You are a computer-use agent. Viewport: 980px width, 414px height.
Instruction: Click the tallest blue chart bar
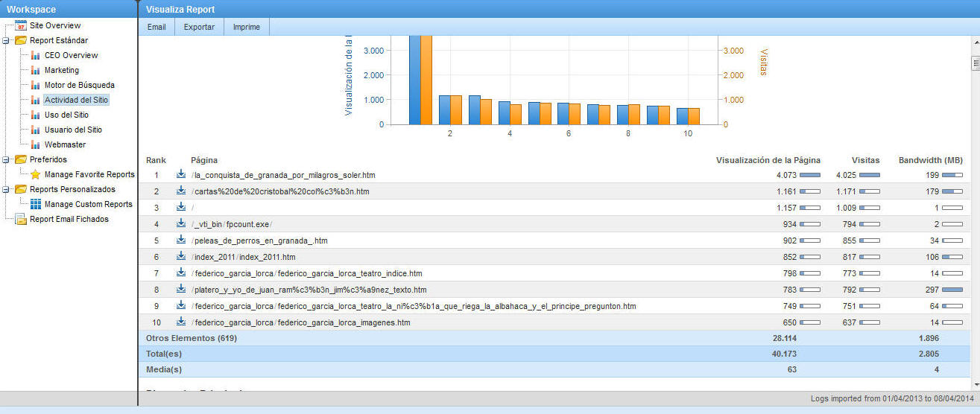pos(415,80)
